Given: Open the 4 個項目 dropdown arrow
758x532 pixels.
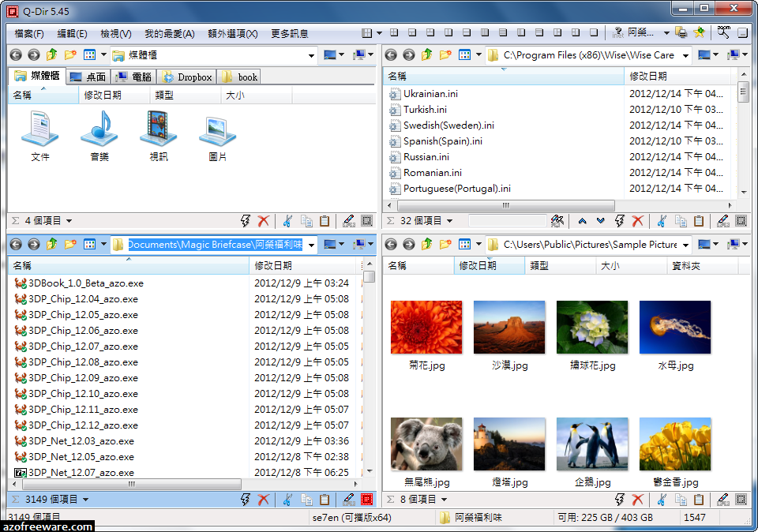Looking at the screenshot, I should 69,221.
